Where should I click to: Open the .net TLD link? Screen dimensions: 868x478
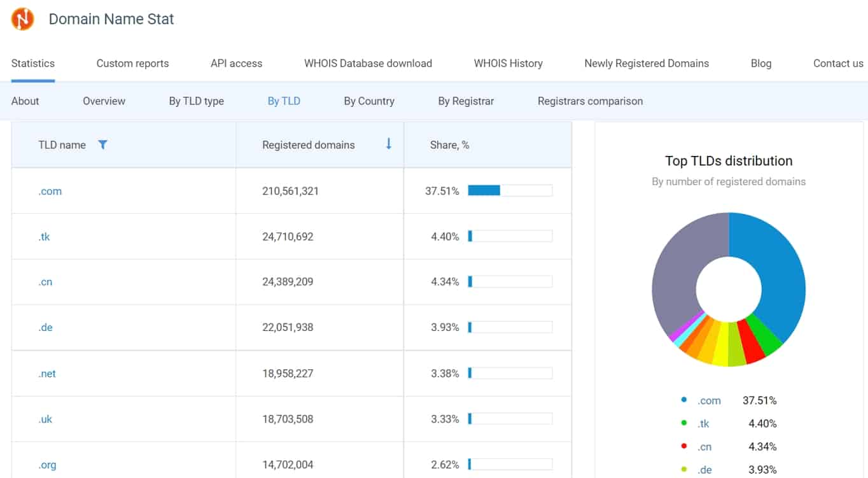47,374
